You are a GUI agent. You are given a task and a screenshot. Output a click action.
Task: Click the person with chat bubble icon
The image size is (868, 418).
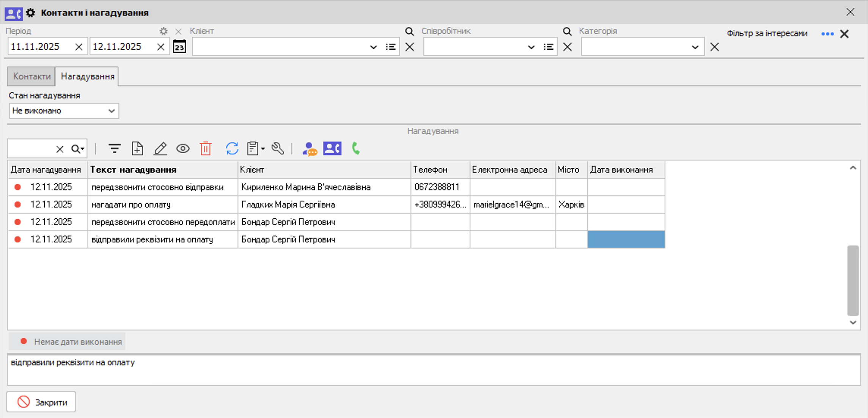point(310,149)
